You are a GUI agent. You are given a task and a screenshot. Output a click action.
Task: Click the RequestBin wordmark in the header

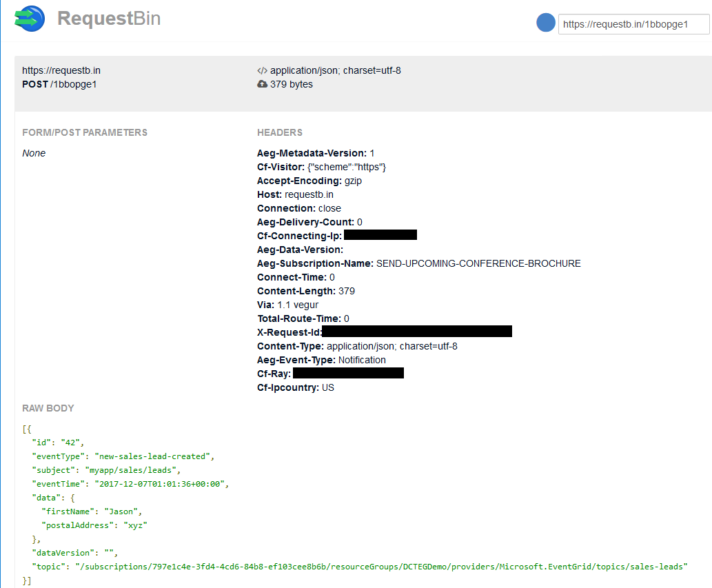pyautogui.click(x=109, y=18)
